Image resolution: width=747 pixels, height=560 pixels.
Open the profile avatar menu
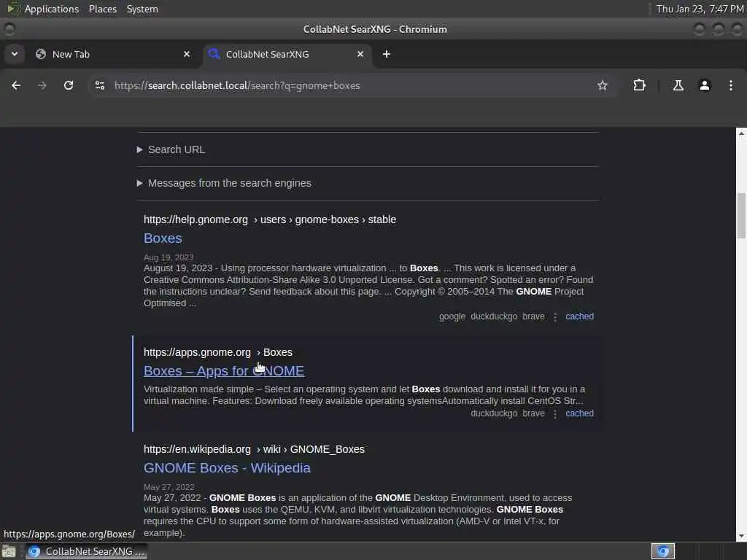(x=705, y=85)
